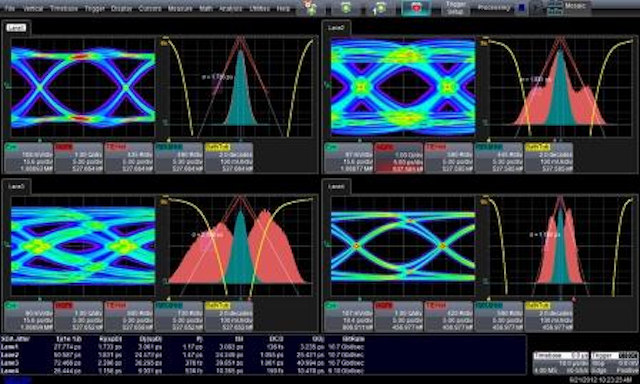The width and height of the screenshot is (640, 384).
Task: Click the first green acquisition icon in toolbar
Action: click(x=346, y=8)
